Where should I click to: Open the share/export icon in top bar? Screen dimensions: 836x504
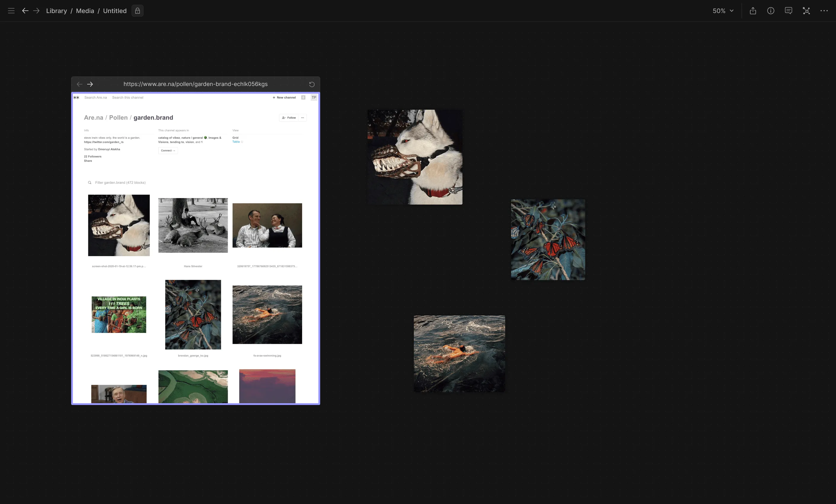click(753, 11)
